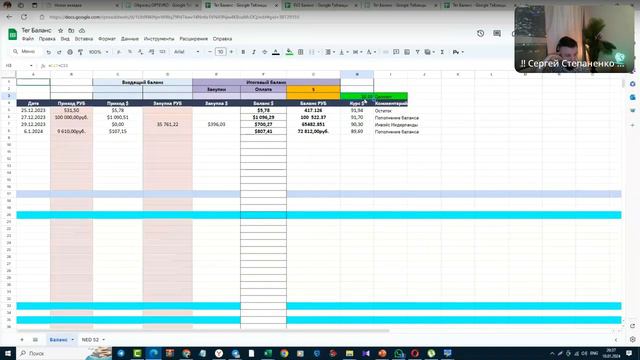640x360 pixels.
Task: Open WhatsApp from the taskbar
Action: (x=398, y=353)
